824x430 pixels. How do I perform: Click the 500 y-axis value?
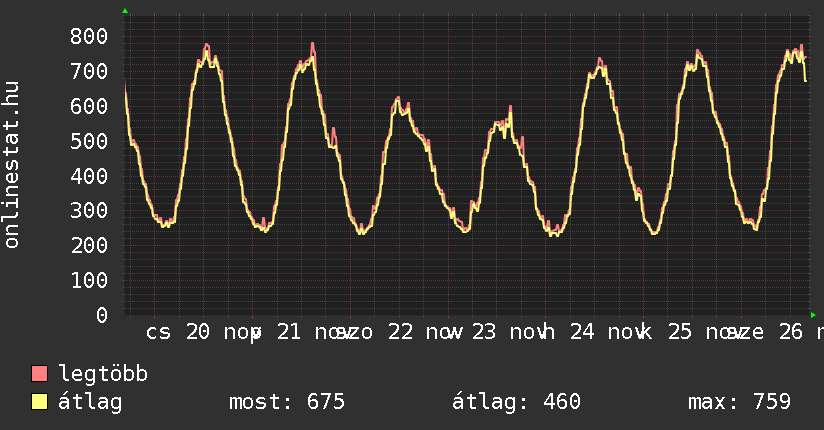click(89, 141)
